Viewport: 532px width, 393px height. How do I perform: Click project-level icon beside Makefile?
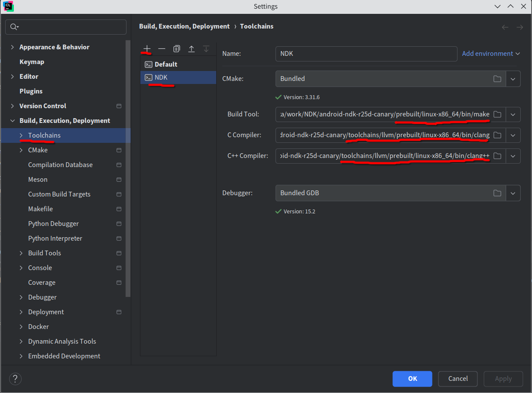click(x=119, y=209)
